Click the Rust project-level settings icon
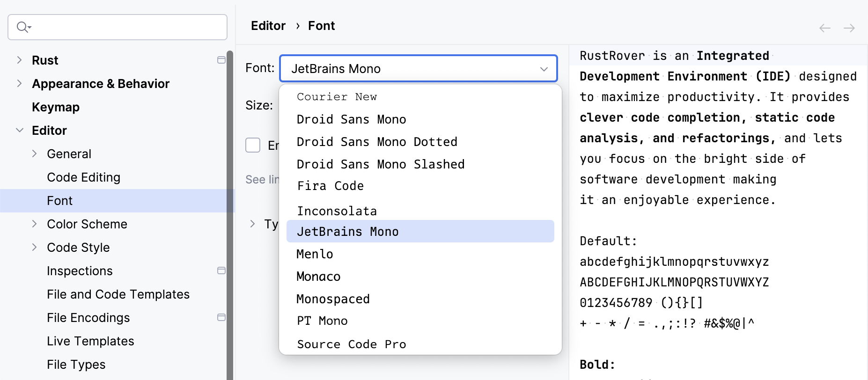 (x=221, y=60)
